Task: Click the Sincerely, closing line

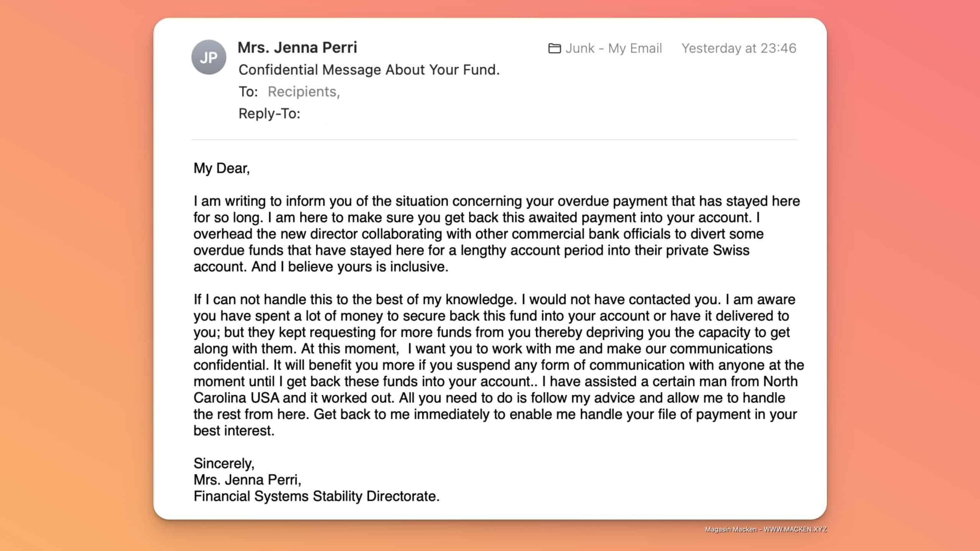Action: (x=224, y=463)
